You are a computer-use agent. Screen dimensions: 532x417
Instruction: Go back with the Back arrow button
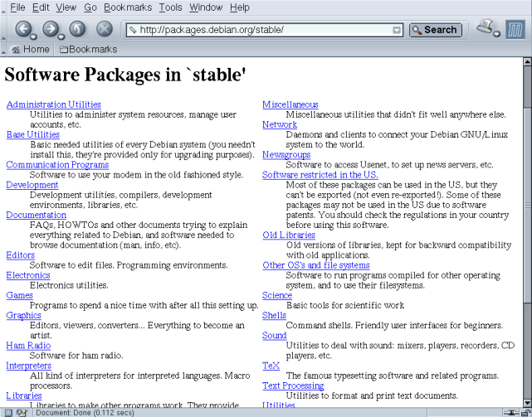tap(23, 29)
